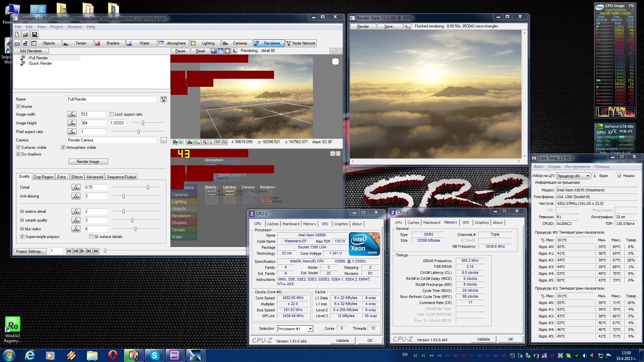
Task: Open CPU-Z processor Selection dropdown
Action: 310,329
